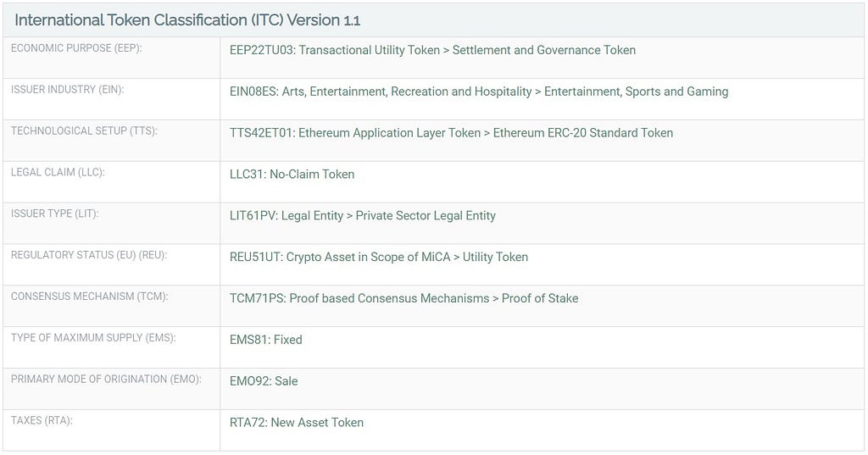Click the TTS42ET01 Ethereum ERC-20 Standard Token value

(x=451, y=133)
